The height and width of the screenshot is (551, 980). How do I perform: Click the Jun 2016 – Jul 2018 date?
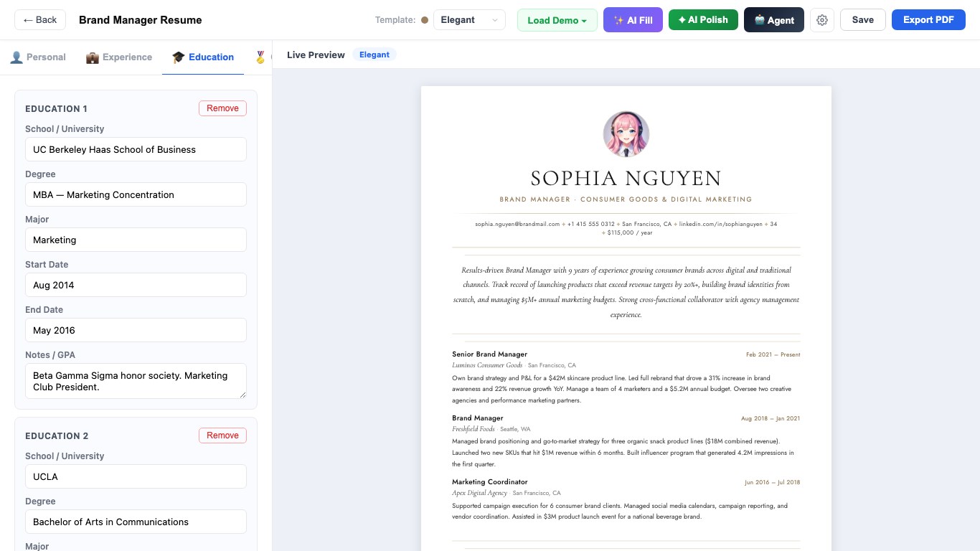click(x=772, y=482)
